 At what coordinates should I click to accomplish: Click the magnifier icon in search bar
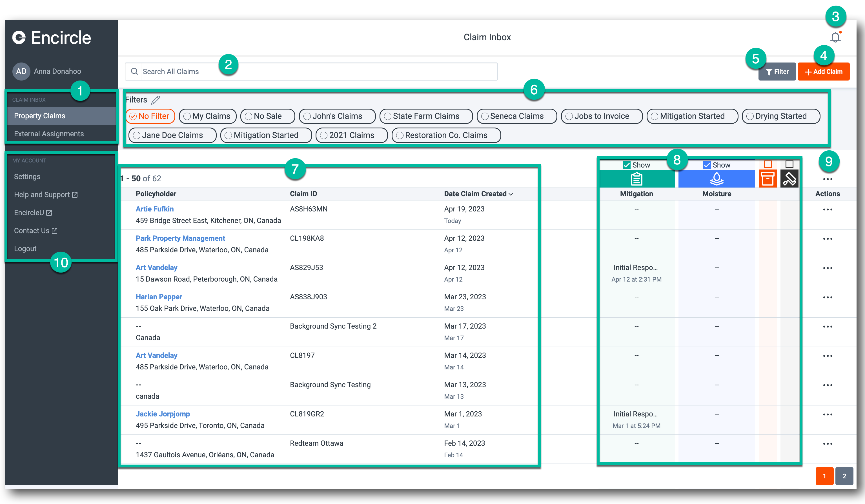(x=134, y=71)
